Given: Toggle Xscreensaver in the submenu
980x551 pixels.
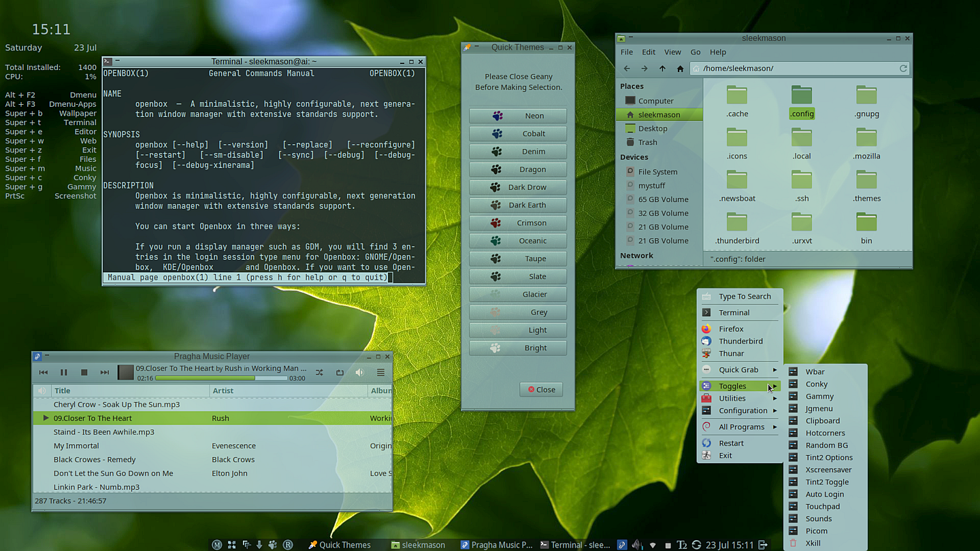Looking at the screenshot, I should (826, 469).
